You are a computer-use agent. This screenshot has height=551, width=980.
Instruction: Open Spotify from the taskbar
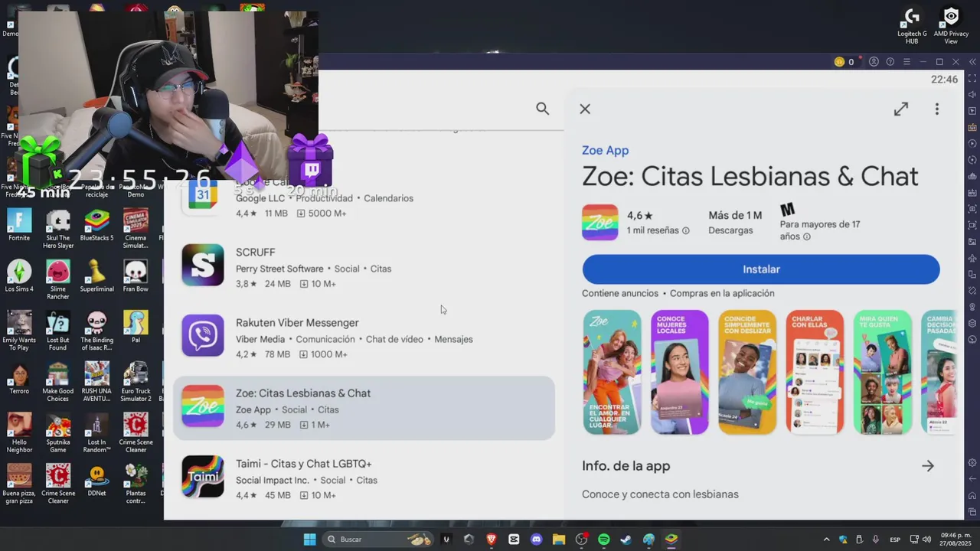(x=603, y=540)
